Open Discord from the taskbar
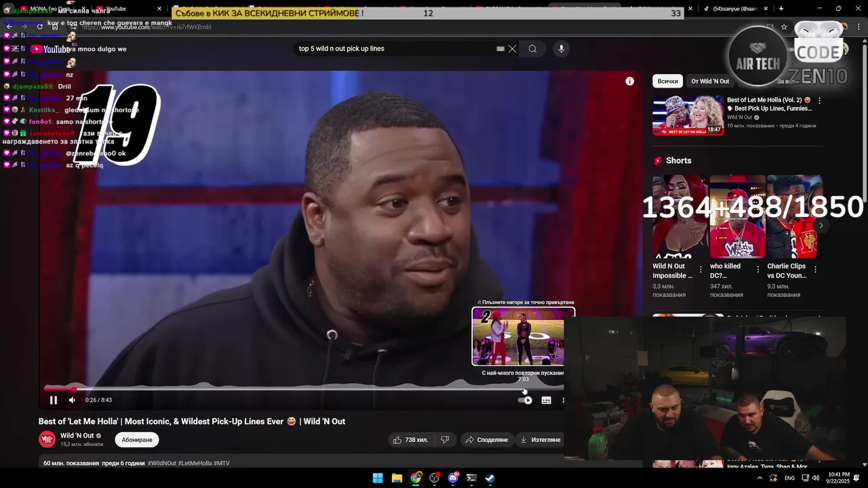The height and width of the screenshot is (488, 868). [x=453, y=478]
